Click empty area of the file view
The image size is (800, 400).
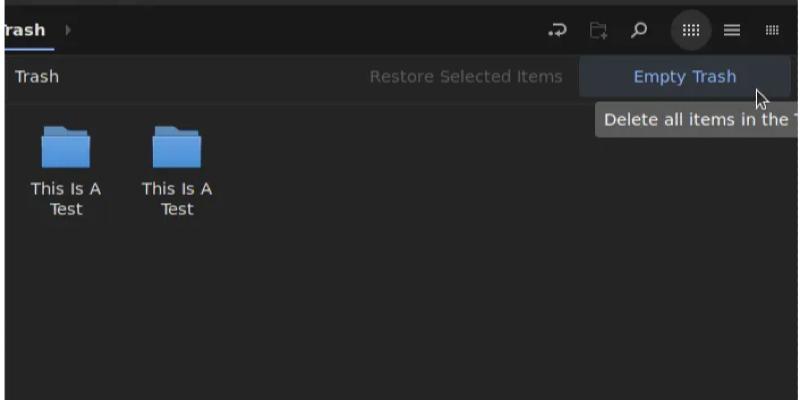click(450, 280)
